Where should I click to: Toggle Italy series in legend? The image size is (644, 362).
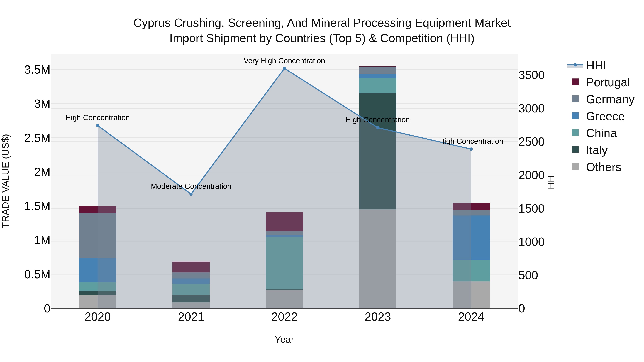point(589,150)
